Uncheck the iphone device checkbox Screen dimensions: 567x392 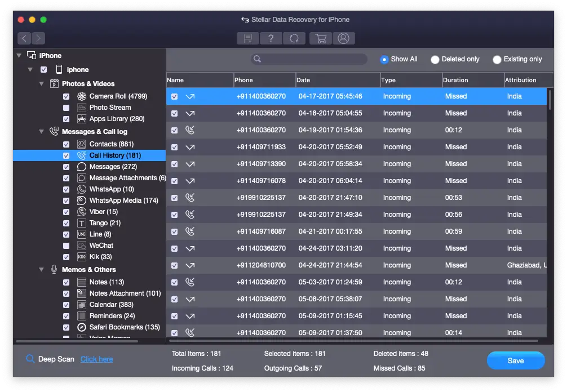(44, 69)
